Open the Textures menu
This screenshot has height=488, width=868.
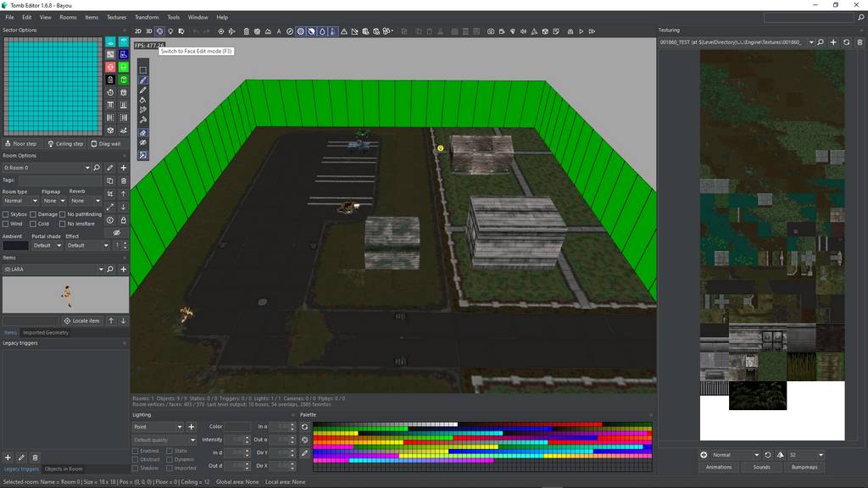coord(116,17)
